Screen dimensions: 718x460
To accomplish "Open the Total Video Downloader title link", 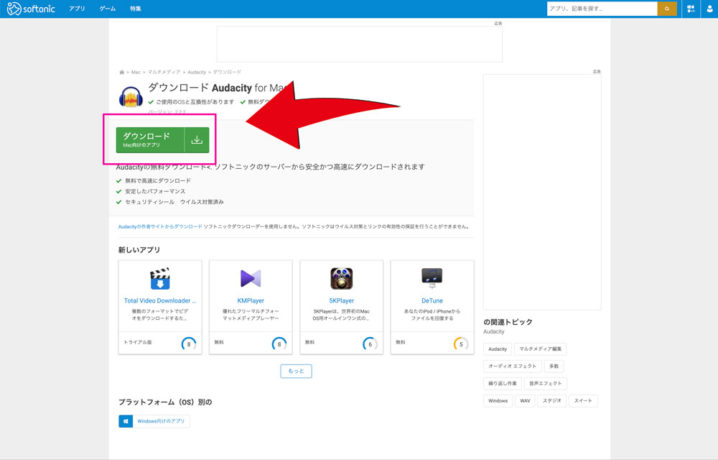I will [160, 301].
